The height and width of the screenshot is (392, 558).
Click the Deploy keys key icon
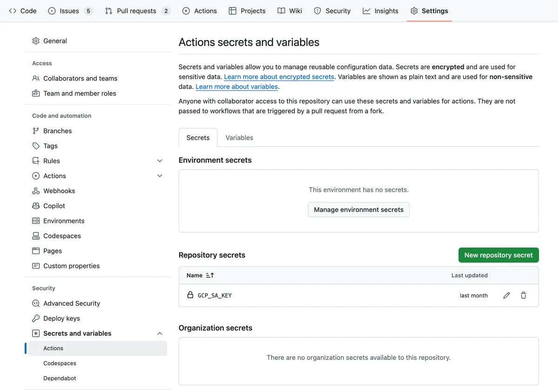36,319
